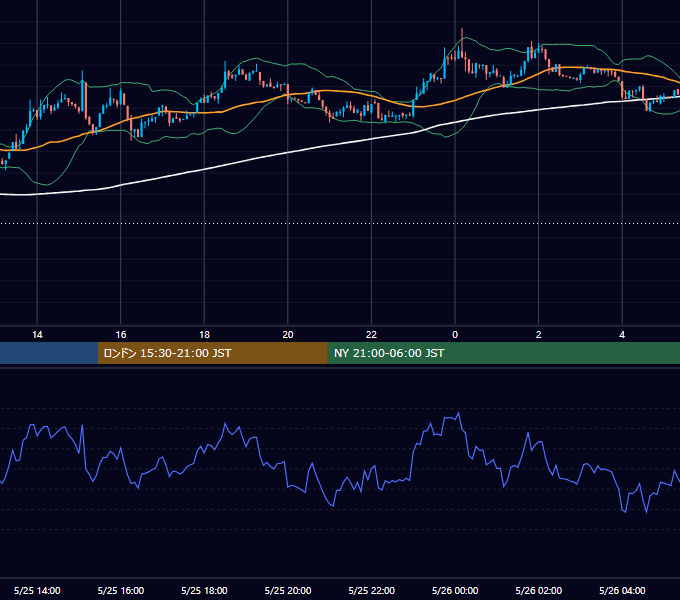The image size is (680, 600).
Task: Click the 0 hour label on the axis
Action: click(455, 335)
